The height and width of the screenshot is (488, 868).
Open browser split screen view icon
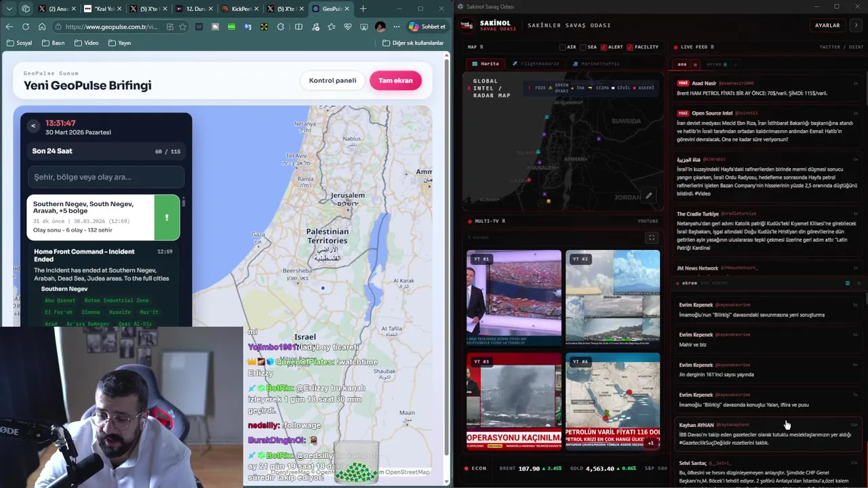(x=298, y=26)
